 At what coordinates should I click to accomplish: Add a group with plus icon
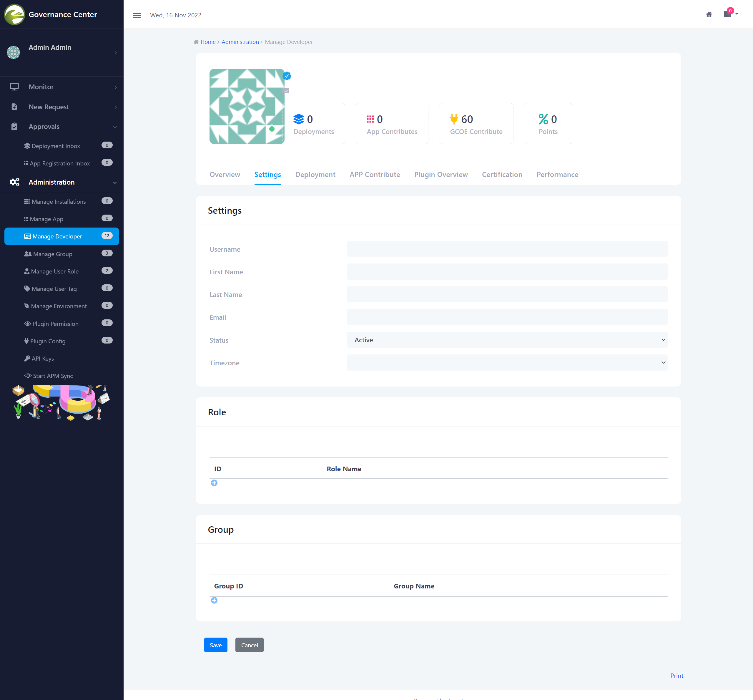pos(214,601)
